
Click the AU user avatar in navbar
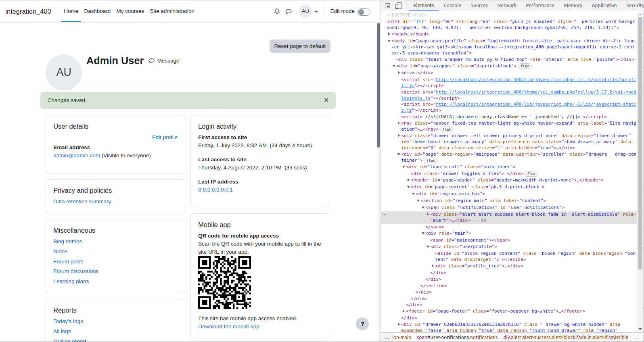(305, 11)
